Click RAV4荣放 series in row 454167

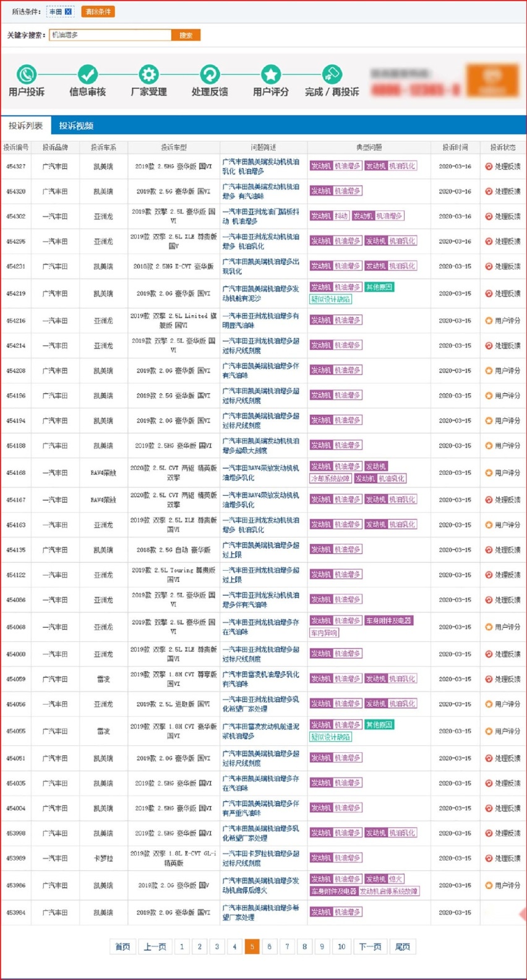(103, 500)
